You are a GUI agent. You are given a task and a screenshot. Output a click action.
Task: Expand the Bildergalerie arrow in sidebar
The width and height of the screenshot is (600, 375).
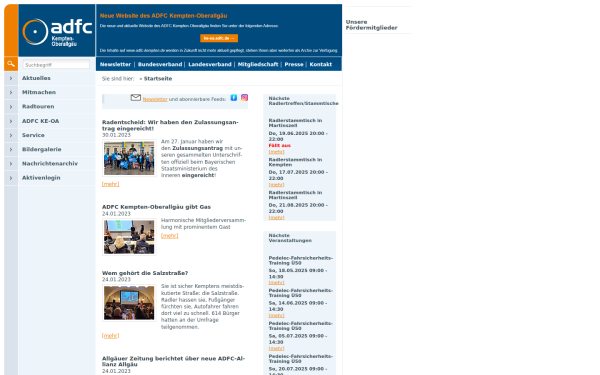point(11,149)
